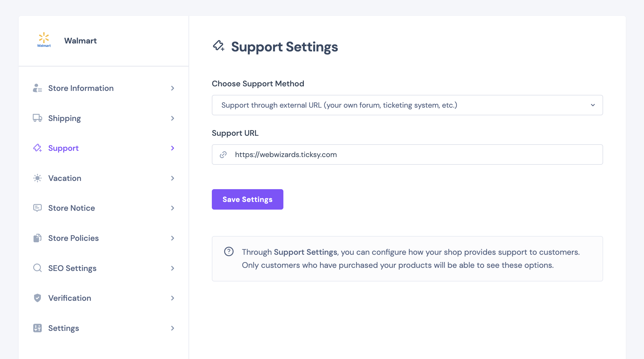The width and height of the screenshot is (644, 359).
Task: Open the Support menu item
Action: point(63,148)
